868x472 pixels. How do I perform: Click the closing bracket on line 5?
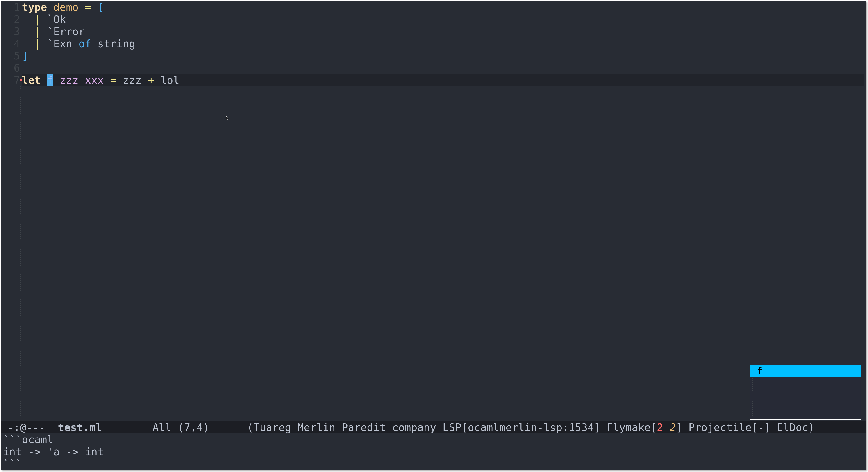pyautogui.click(x=25, y=56)
